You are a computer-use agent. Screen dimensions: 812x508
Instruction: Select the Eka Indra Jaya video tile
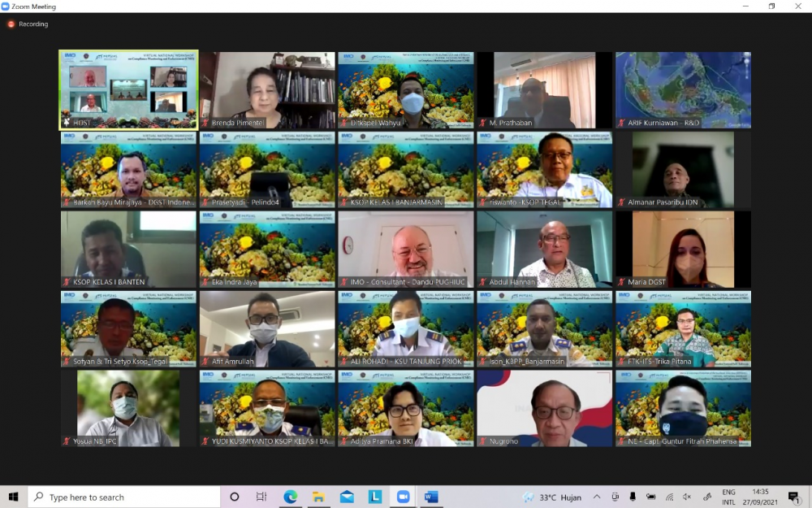coord(267,250)
